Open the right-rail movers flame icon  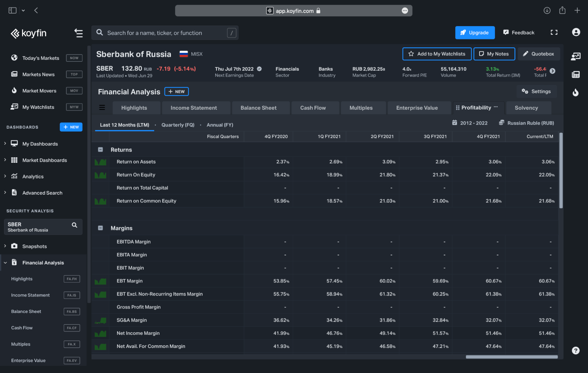pos(576,92)
